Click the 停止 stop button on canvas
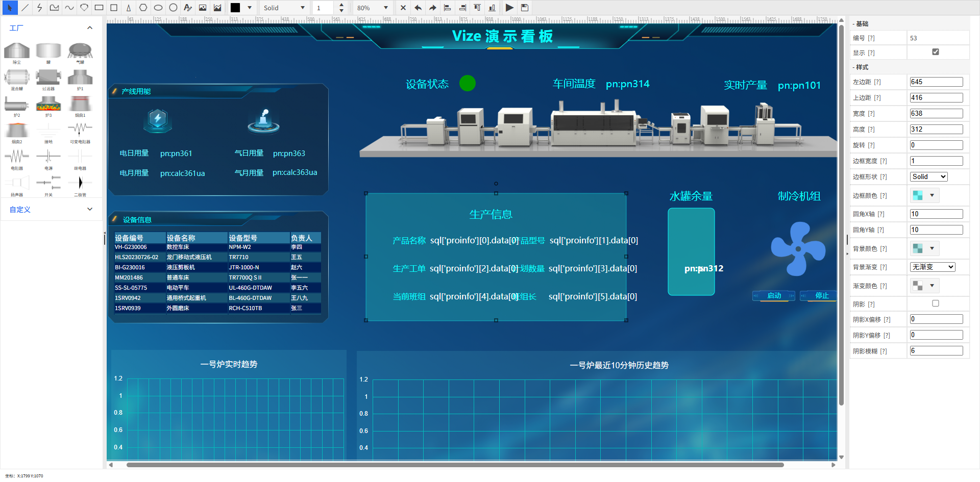Viewport: 980px width, 482px height. click(x=821, y=296)
